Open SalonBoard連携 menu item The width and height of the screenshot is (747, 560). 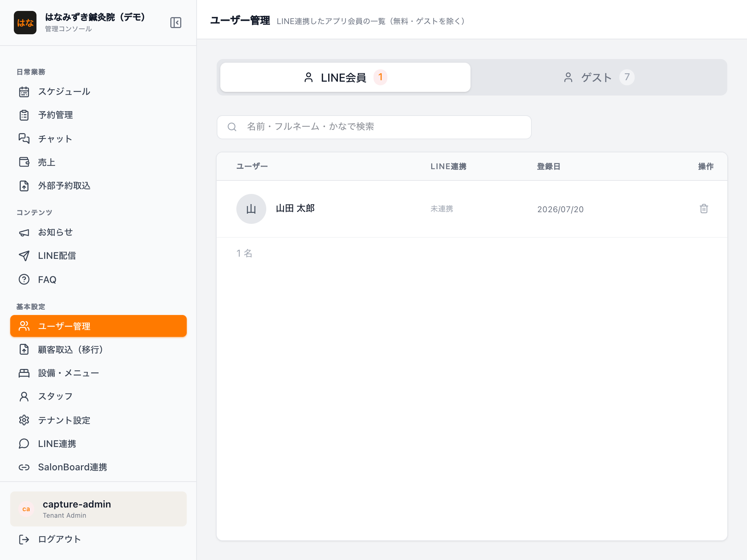click(x=98, y=467)
